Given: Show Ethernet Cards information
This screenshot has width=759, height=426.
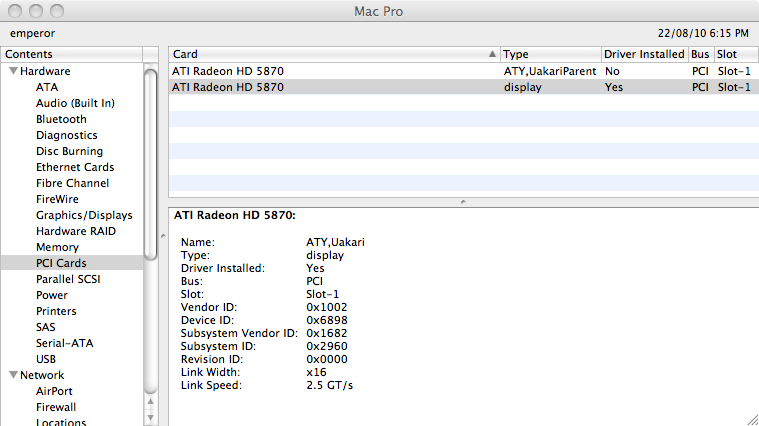Looking at the screenshot, I should click(75, 167).
